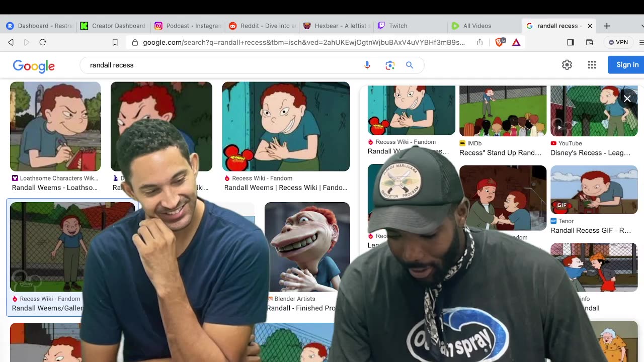Go back with the browser back arrow
This screenshot has width=644, height=362.
coord(11,42)
